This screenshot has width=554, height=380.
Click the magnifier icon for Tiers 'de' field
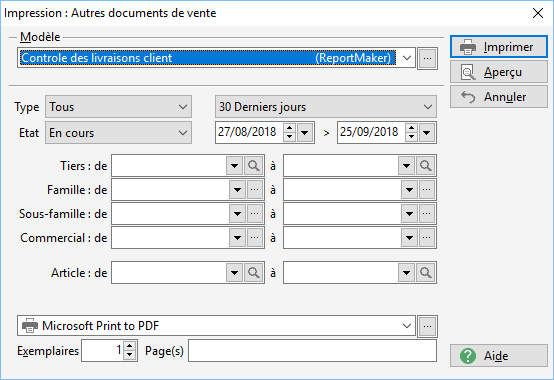[254, 165]
